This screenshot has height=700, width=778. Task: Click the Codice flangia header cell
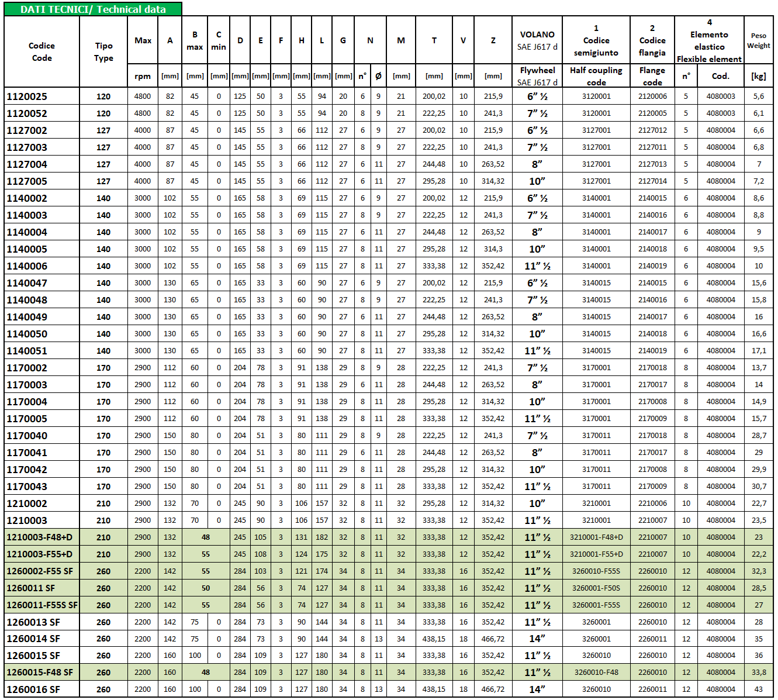coord(652,40)
